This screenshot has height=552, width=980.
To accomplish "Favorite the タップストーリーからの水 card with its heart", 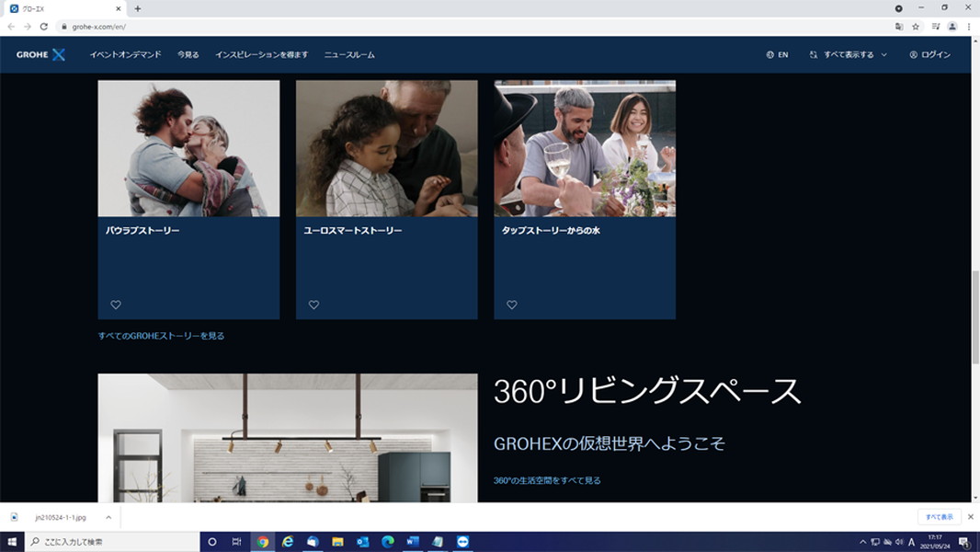I will (x=512, y=305).
